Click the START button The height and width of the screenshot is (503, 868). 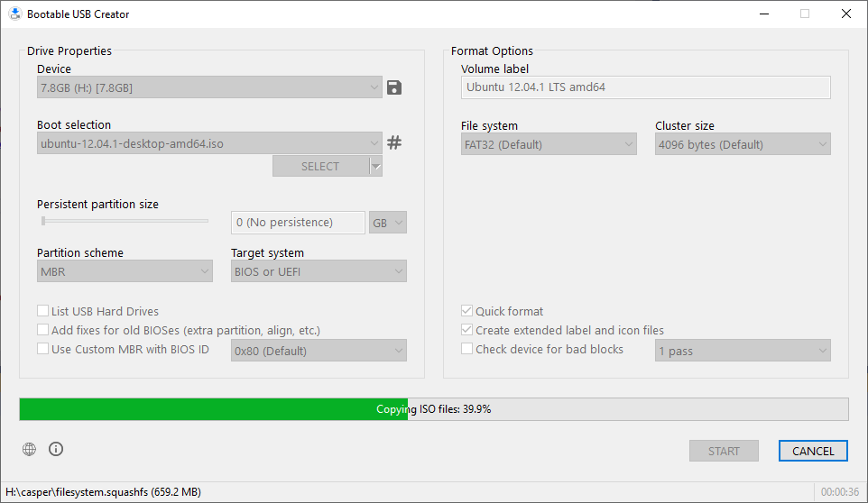(724, 451)
